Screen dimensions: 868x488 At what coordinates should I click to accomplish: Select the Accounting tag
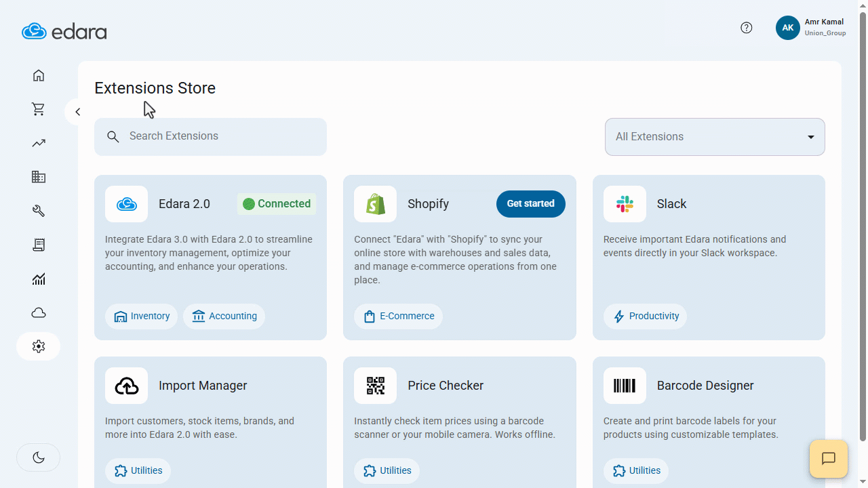224,317
